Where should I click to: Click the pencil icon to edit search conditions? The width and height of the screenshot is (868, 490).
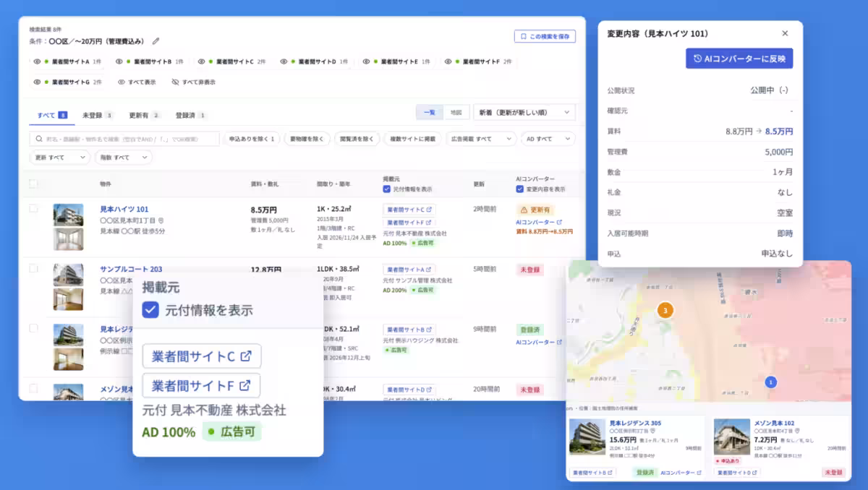pos(156,41)
